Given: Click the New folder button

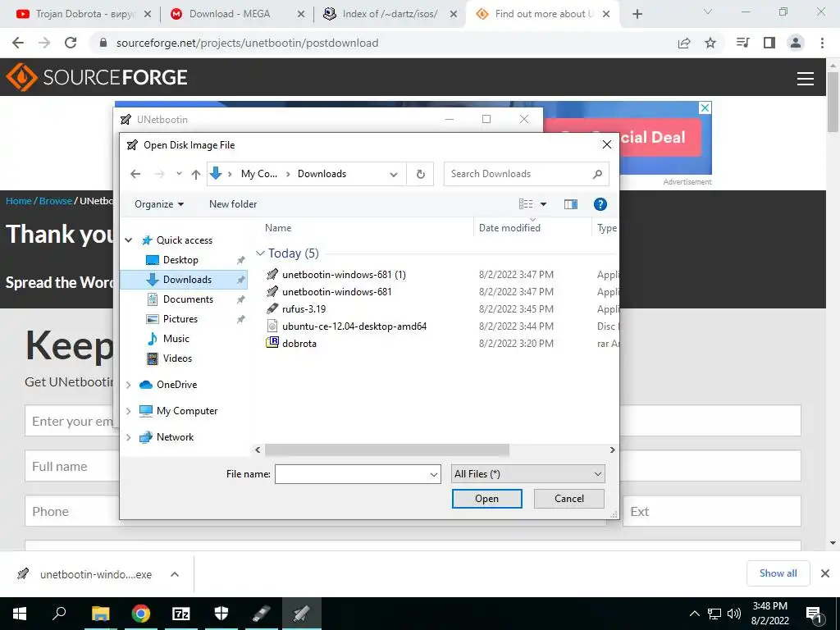Looking at the screenshot, I should coord(233,204).
